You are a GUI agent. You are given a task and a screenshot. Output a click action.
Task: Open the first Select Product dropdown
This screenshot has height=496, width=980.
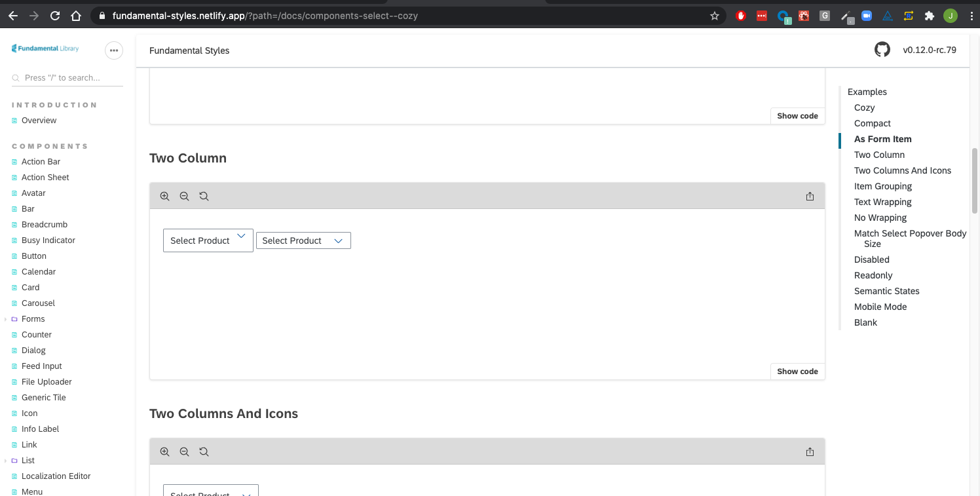click(x=208, y=240)
